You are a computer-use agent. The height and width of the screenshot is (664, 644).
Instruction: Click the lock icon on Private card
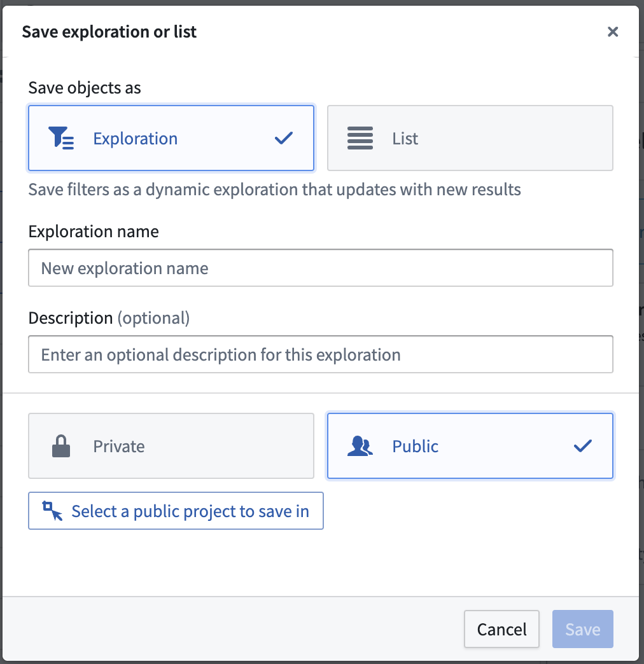coord(61,446)
